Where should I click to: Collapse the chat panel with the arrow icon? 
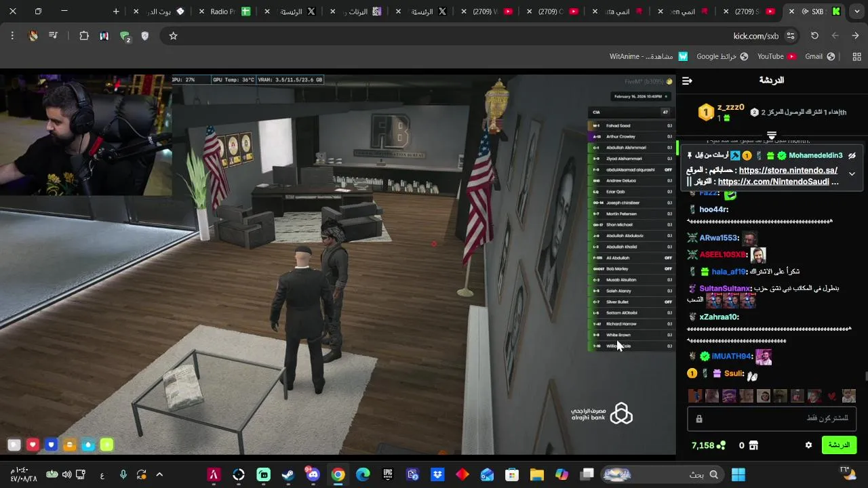(687, 81)
